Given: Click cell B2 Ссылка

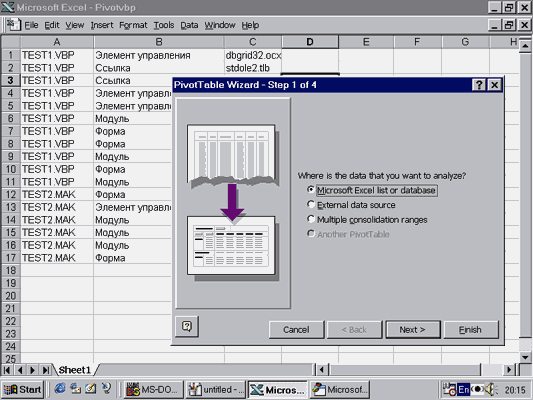Looking at the screenshot, I should (159, 68).
